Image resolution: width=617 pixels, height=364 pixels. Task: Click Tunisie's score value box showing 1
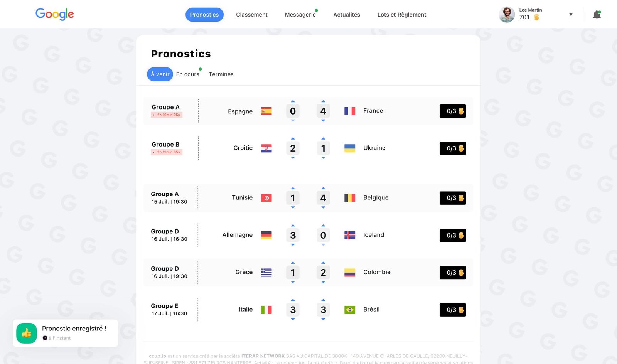pyautogui.click(x=293, y=198)
